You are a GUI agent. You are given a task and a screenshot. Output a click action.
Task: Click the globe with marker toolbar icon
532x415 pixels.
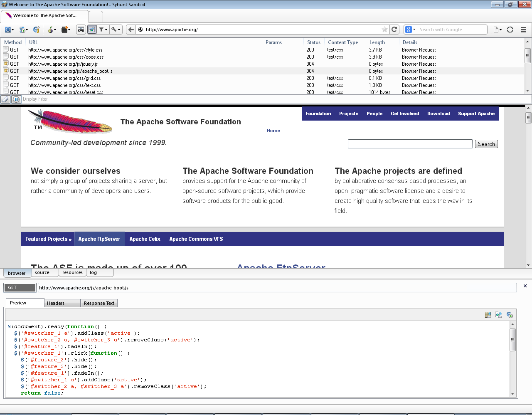point(37,30)
